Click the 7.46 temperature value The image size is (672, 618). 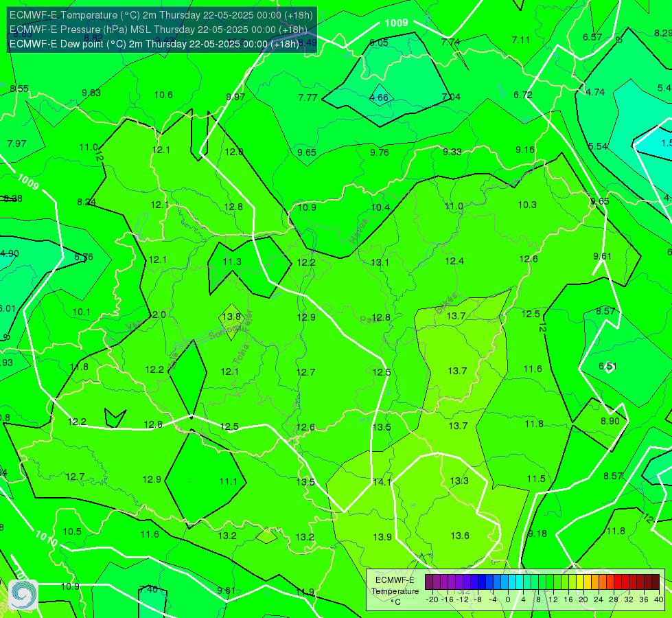click(x=148, y=590)
